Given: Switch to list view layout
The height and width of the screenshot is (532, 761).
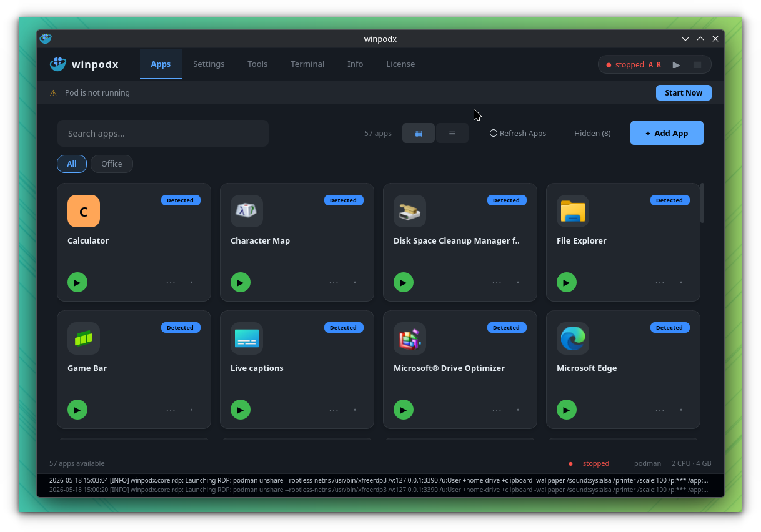Looking at the screenshot, I should [x=452, y=133].
